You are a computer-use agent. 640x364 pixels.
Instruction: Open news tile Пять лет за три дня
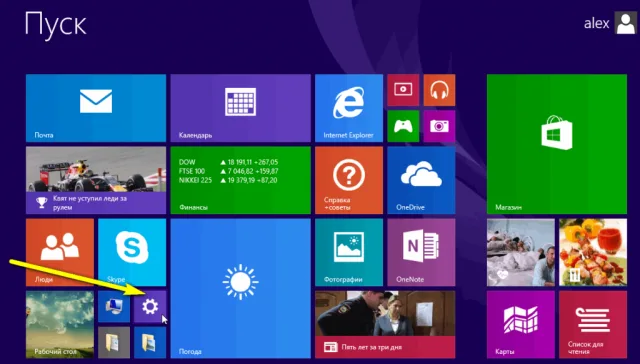click(385, 324)
